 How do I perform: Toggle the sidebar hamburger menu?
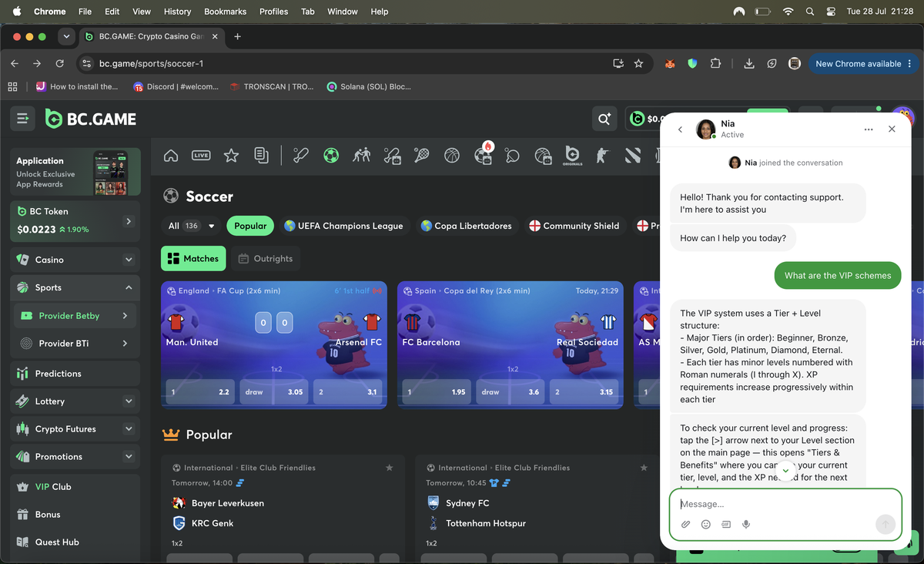[22, 119]
